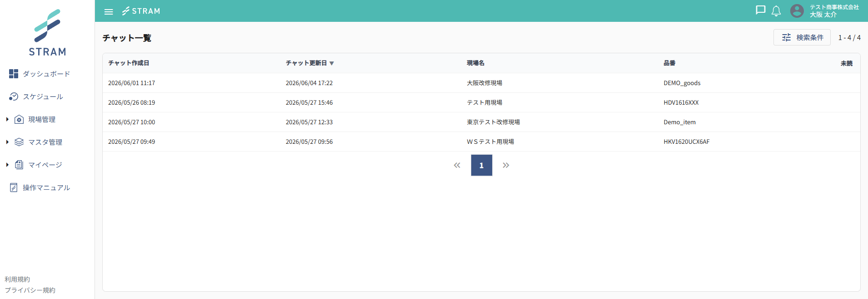The image size is (868, 299).
Task: Click updated date 2026/05/27 09:56
Action: (x=309, y=142)
